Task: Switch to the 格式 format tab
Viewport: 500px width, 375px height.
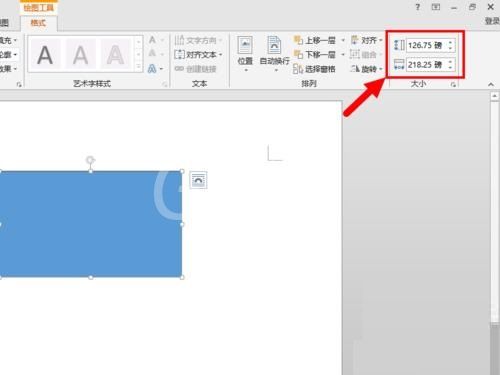Action: [38, 23]
